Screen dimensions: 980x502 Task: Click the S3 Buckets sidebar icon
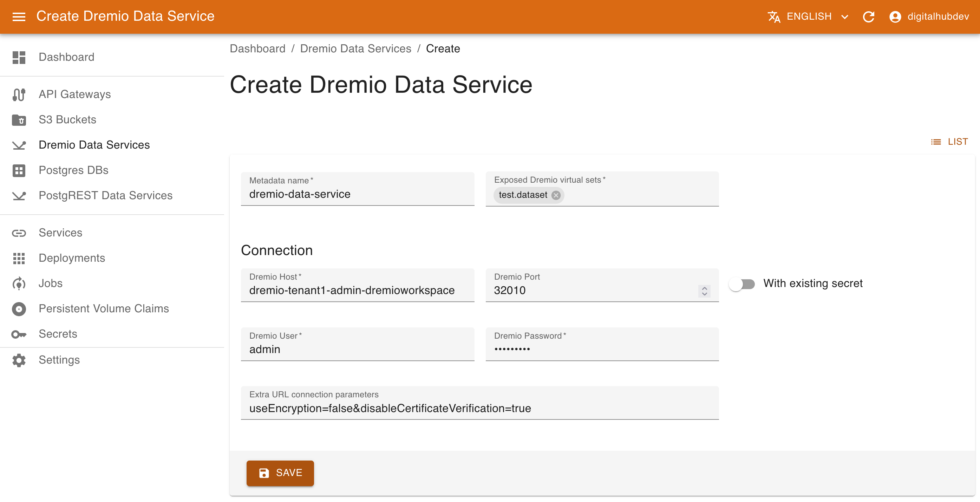[19, 119]
